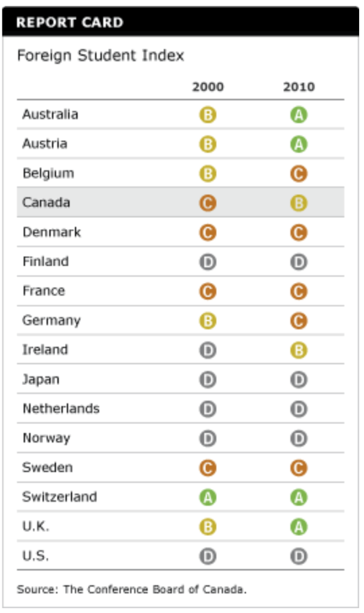Click Australia's 2010 green A grade icon
Viewport: 364px width, 613px height.
[x=298, y=115]
